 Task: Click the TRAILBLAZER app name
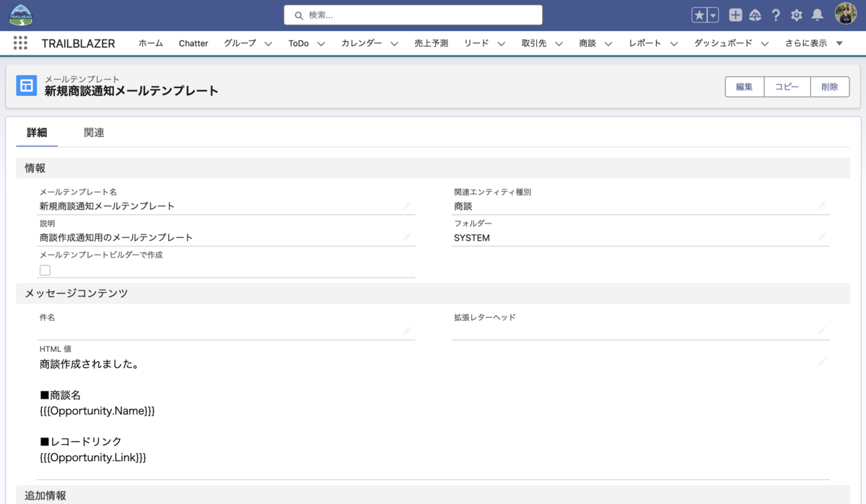[x=79, y=43]
